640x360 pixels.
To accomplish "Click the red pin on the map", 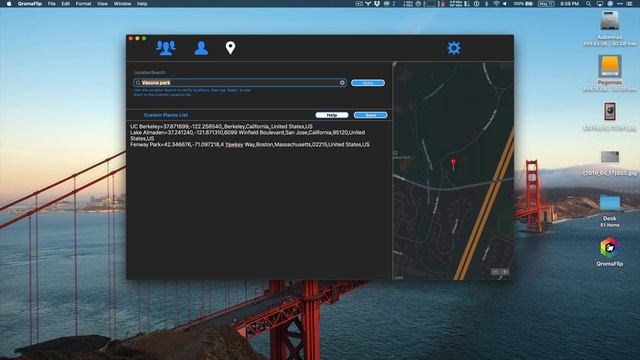I will tap(453, 164).
